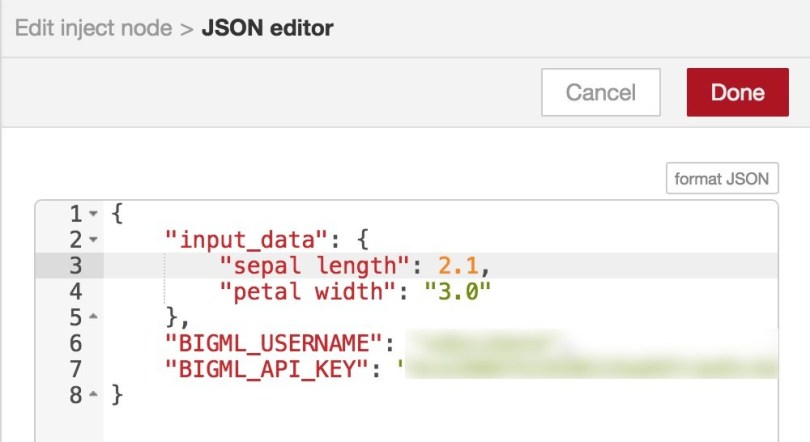Click the fold marker on line 5
The image size is (810, 442).
pyautogui.click(x=93, y=318)
